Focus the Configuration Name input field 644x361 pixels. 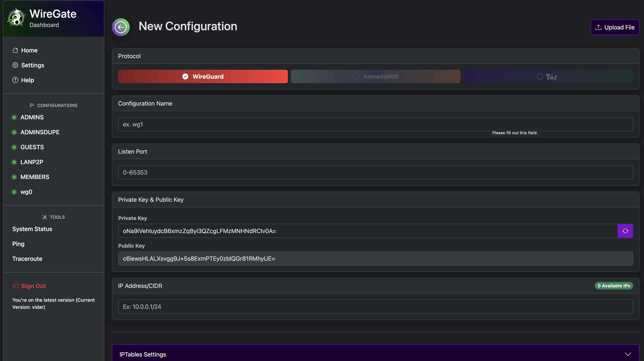coord(375,124)
